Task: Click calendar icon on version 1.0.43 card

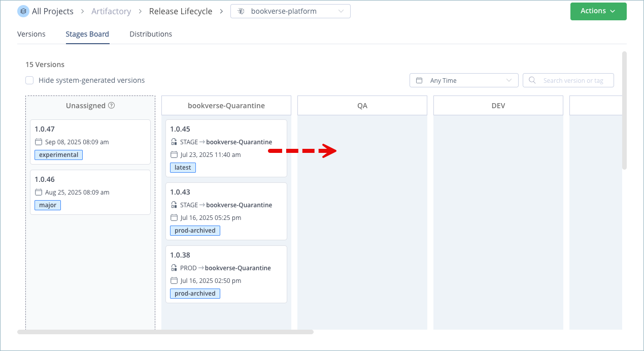Action: [174, 218]
